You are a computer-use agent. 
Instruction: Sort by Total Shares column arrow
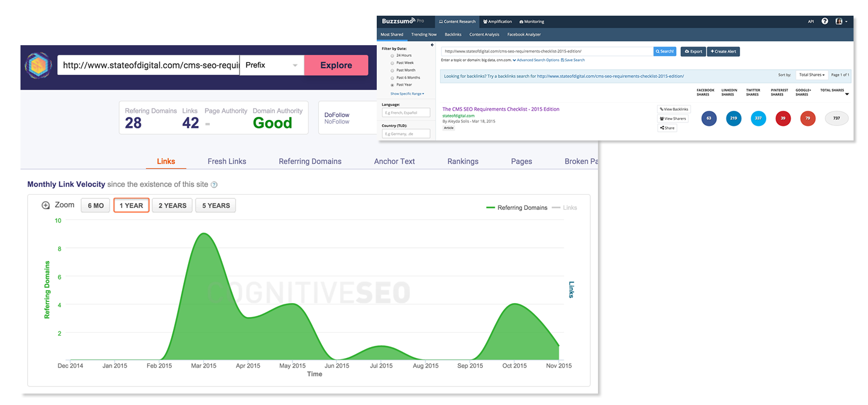[847, 94]
